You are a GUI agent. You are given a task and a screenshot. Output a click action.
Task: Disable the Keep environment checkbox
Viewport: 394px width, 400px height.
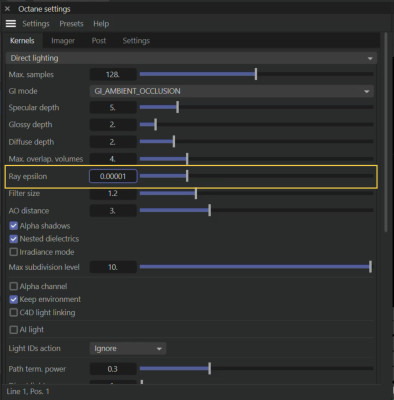14,299
